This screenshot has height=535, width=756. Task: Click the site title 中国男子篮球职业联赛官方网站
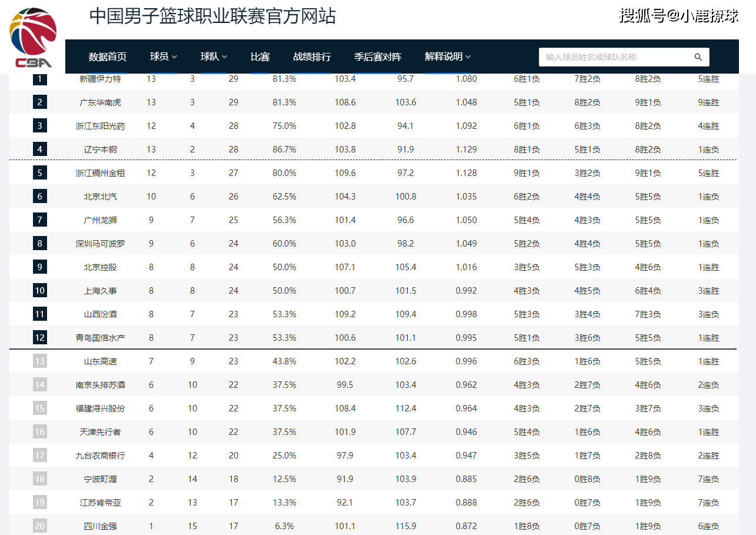point(212,16)
